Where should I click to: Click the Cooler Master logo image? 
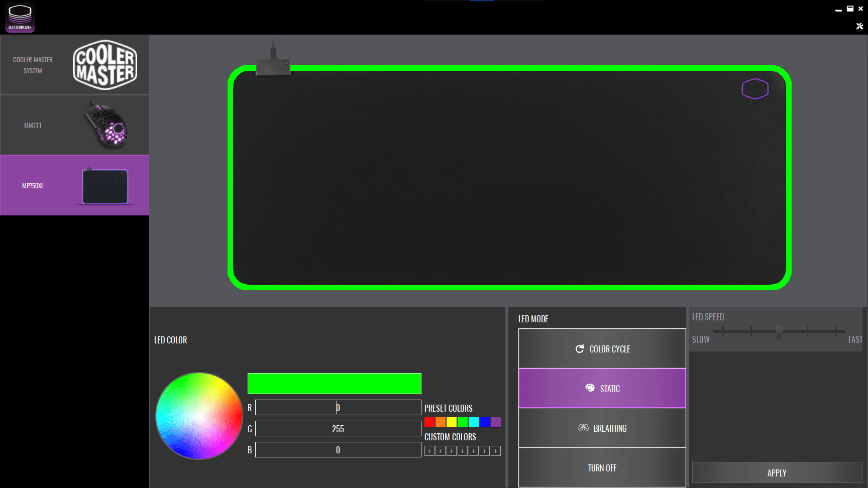click(105, 65)
